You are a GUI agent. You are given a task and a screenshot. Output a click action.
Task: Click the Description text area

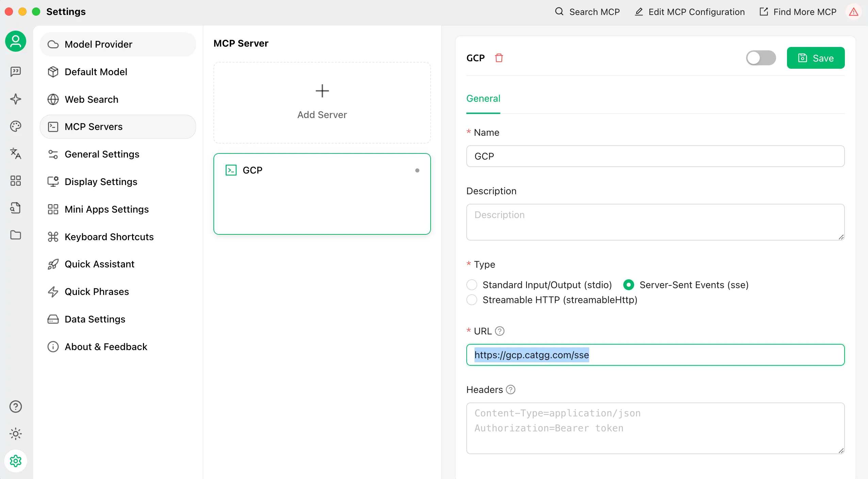(655, 222)
